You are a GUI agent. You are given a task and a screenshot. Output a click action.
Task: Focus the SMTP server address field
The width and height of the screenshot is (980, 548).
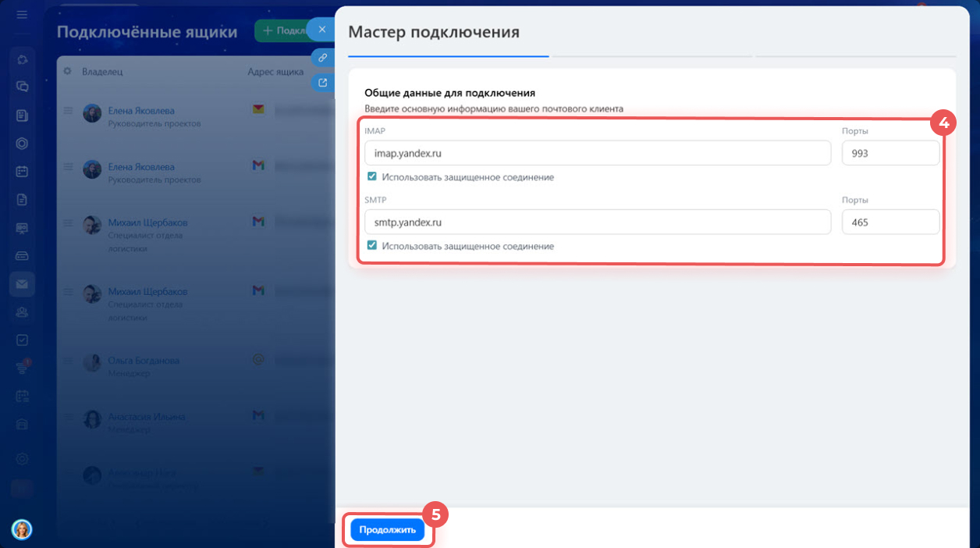(597, 222)
